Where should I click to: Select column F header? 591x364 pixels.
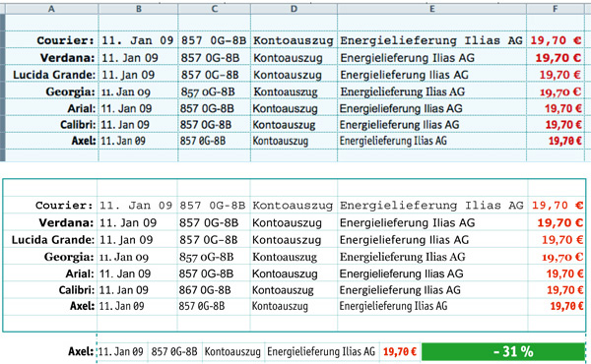[x=556, y=9]
